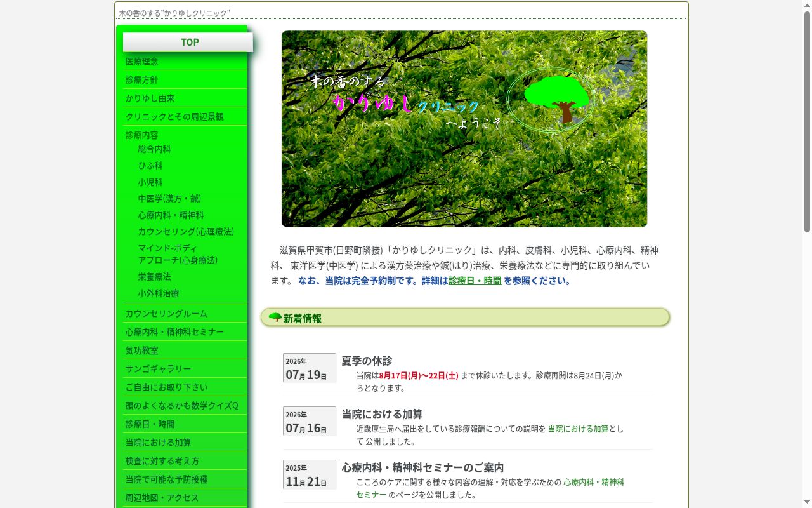
Task: Click the small tree icon beside 新着情報
Action: coord(275,317)
